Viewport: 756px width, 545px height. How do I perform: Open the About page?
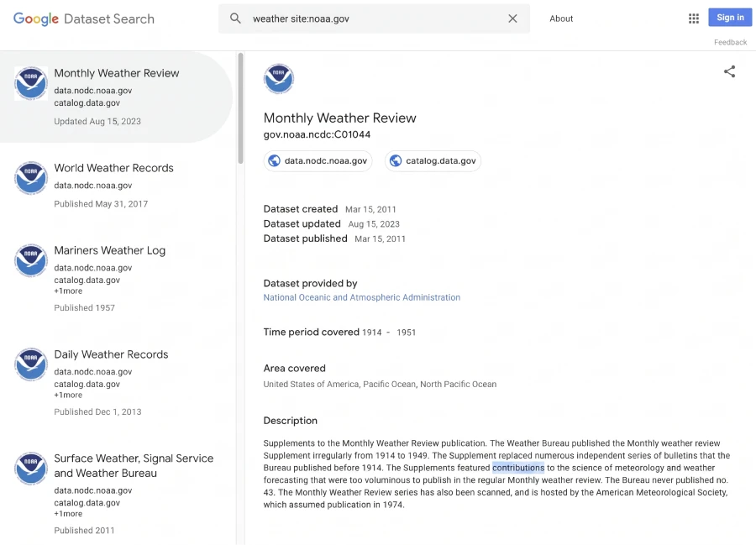click(561, 18)
